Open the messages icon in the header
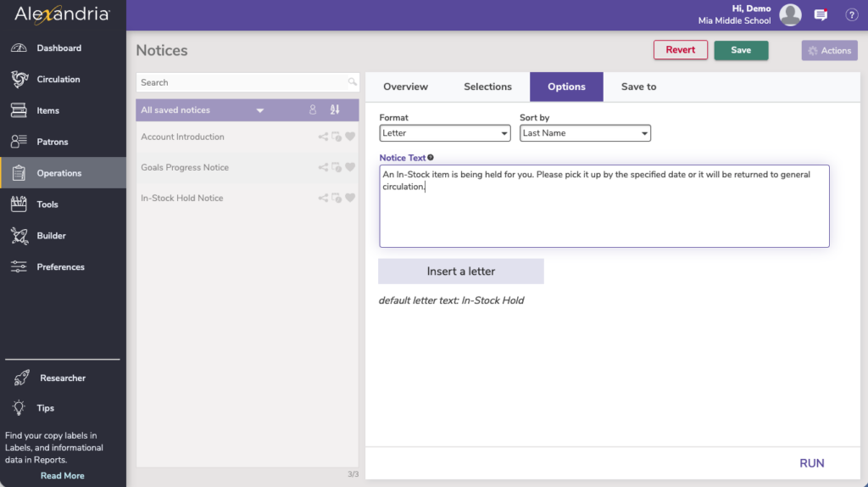868x487 pixels. [821, 14]
